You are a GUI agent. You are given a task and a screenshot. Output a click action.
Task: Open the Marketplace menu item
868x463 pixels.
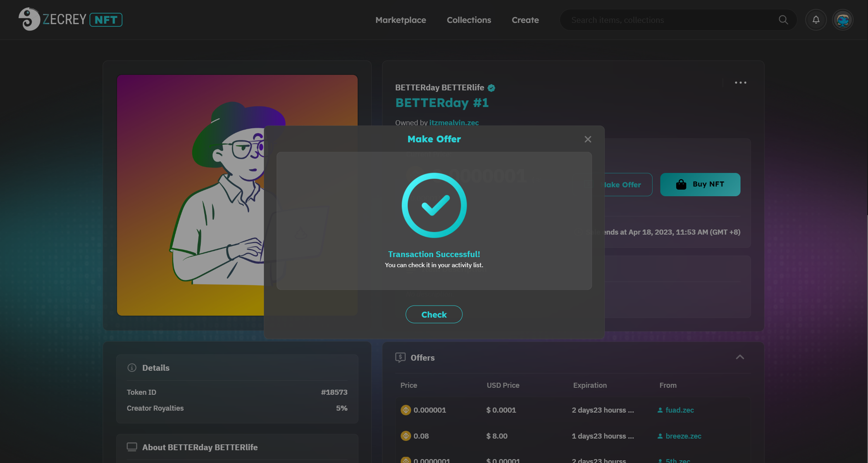click(x=400, y=20)
